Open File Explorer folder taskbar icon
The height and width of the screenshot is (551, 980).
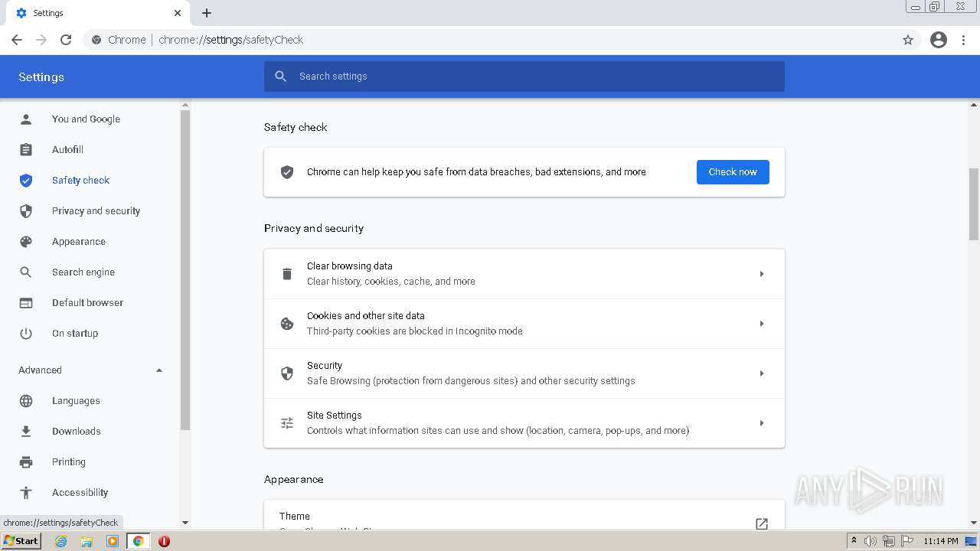(87, 541)
